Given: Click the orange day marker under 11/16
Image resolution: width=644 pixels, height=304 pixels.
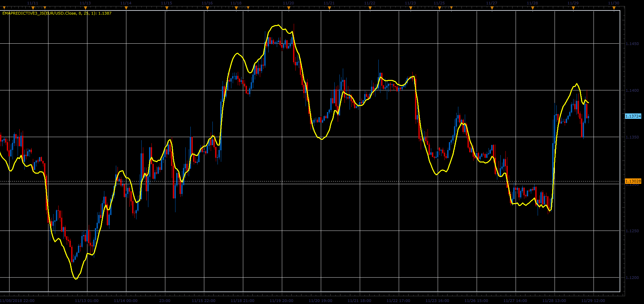Looking at the screenshot, I should coord(207,7).
